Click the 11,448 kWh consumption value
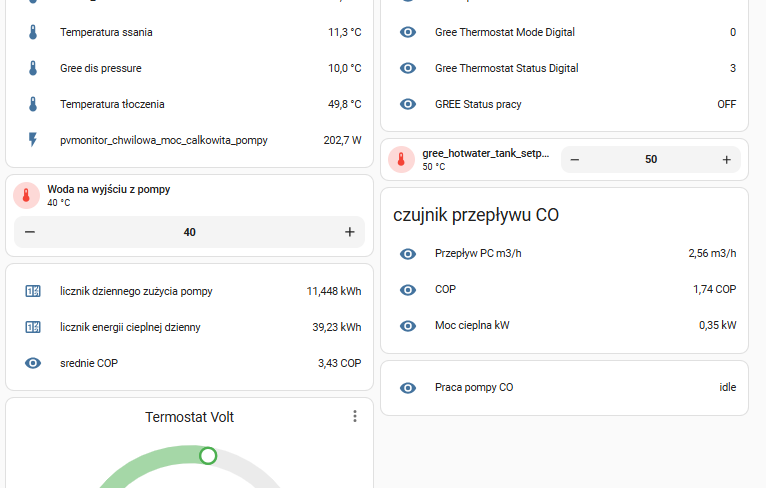The image size is (766, 488). click(334, 291)
